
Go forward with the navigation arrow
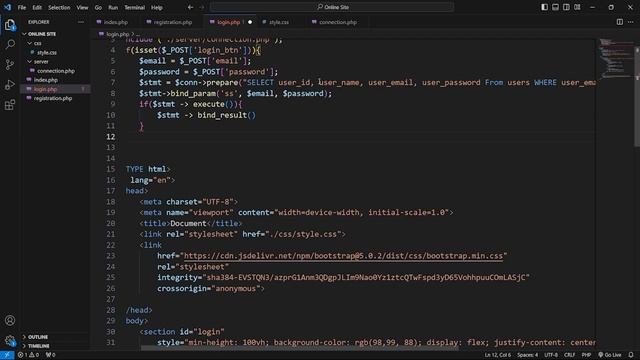point(202,7)
